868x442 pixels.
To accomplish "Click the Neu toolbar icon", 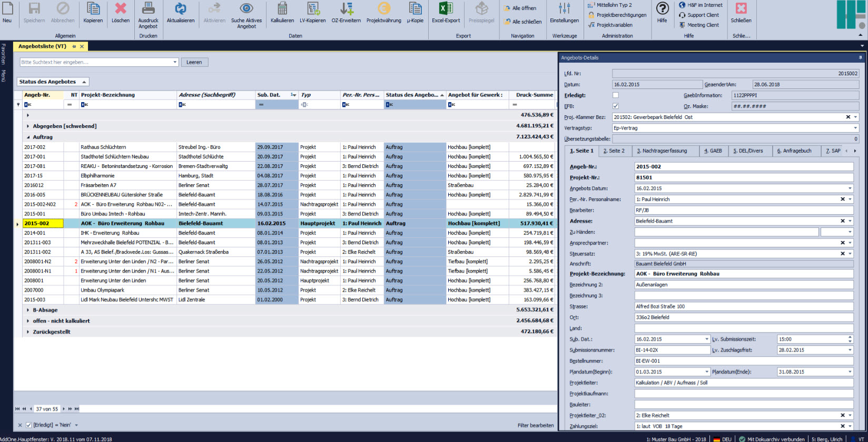I will coord(7,9).
